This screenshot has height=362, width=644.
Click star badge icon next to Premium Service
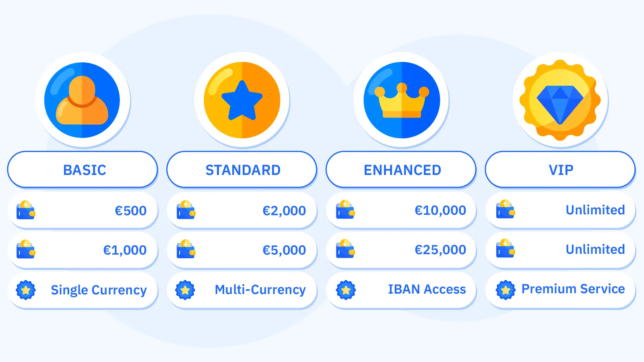(506, 290)
